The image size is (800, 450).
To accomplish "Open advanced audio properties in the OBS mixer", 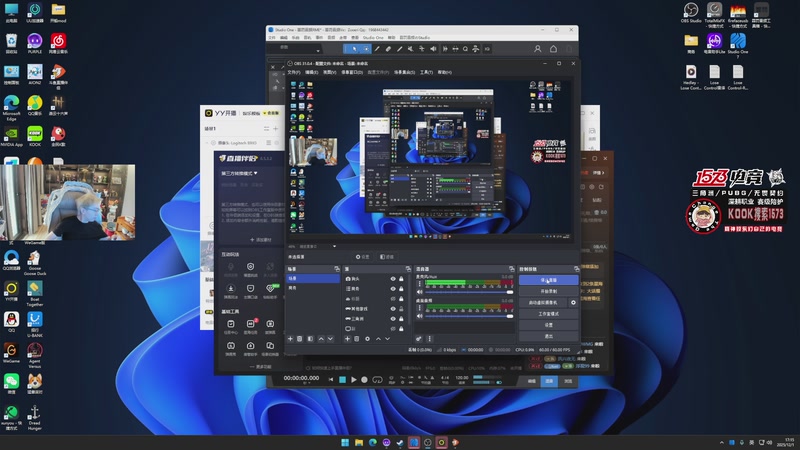I will (419, 339).
